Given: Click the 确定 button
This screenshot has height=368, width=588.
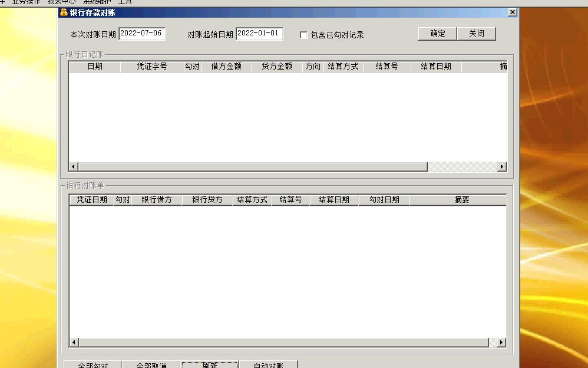Looking at the screenshot, I should (x=436, y=33).
